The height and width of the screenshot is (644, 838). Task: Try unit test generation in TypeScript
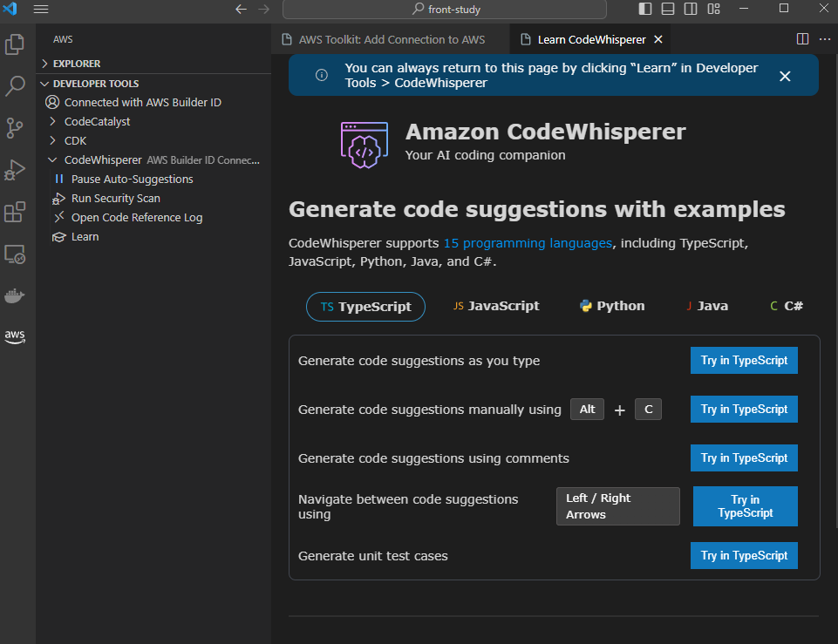(x=744, y=555)
